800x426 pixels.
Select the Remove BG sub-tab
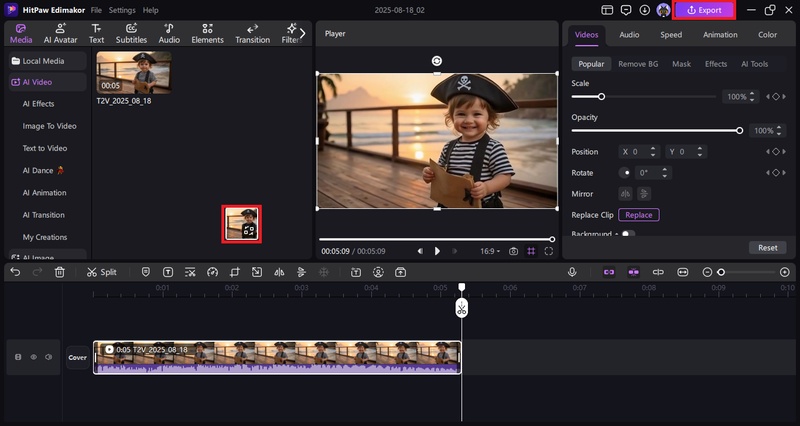pos(638,64)
